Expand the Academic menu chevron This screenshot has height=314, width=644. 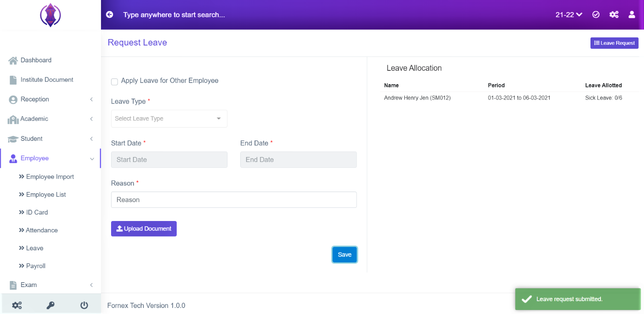pos(91,119)
